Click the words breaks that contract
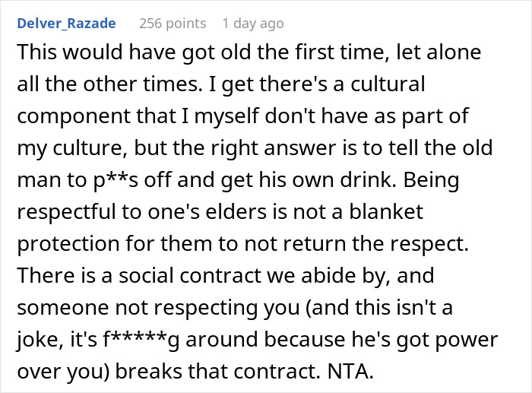This screenshot has height=393, width=532. click(x=217, y=371)
